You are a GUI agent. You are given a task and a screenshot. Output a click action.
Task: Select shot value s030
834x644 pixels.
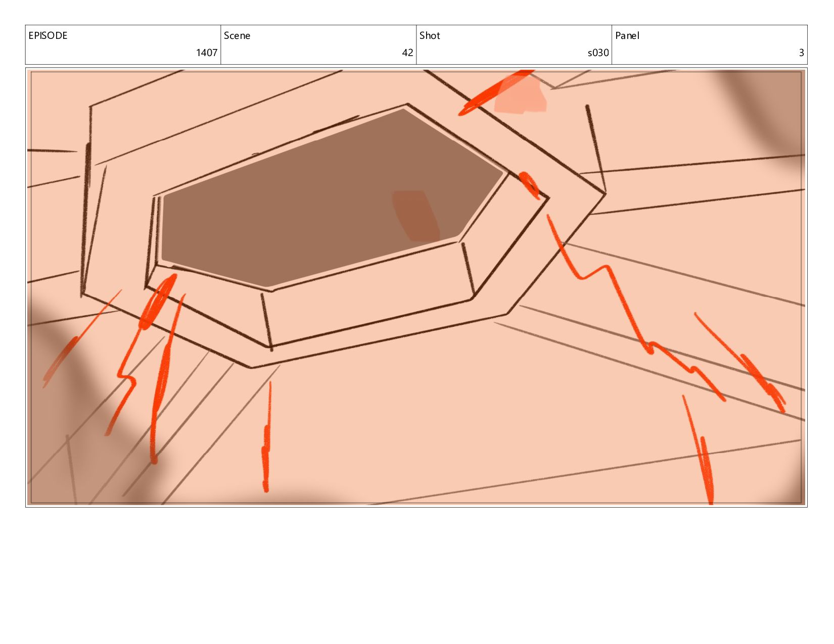click(598, 53)
